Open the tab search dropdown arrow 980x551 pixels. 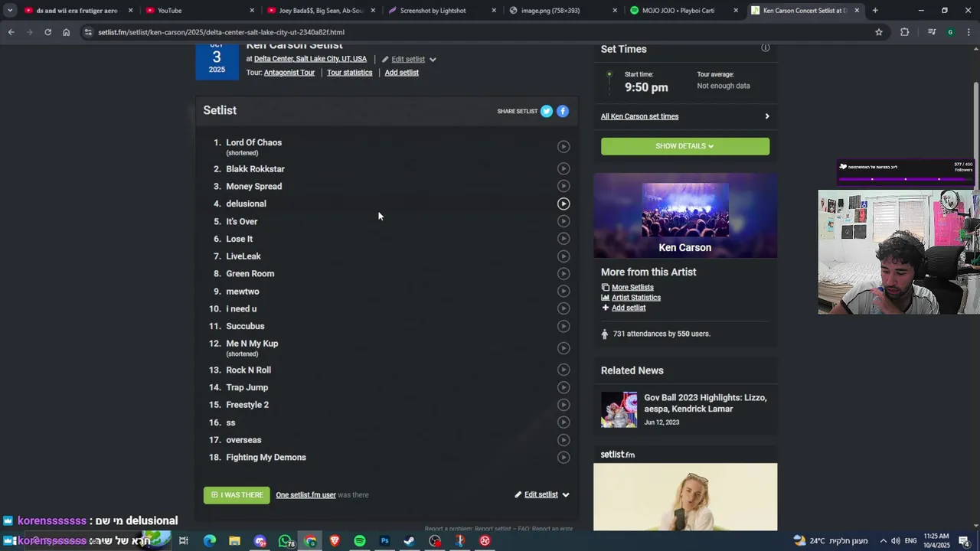pyautogui.click(x=9, y=11)
